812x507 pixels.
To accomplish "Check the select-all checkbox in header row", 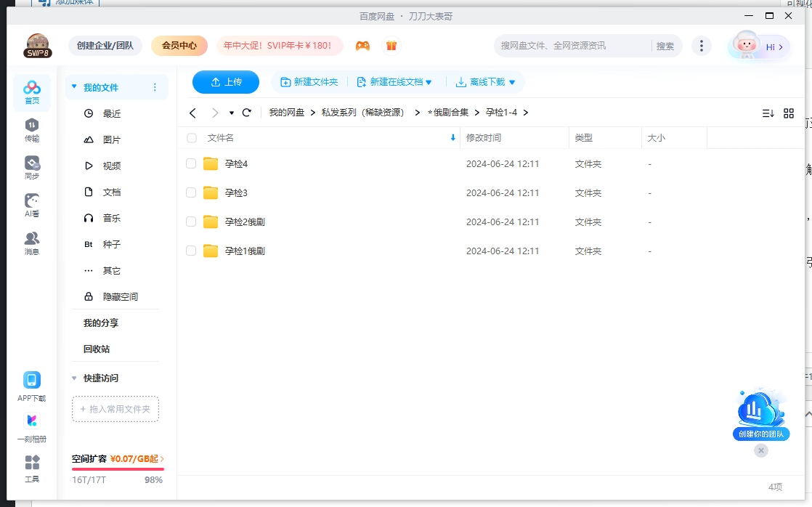I will (190, 137).
